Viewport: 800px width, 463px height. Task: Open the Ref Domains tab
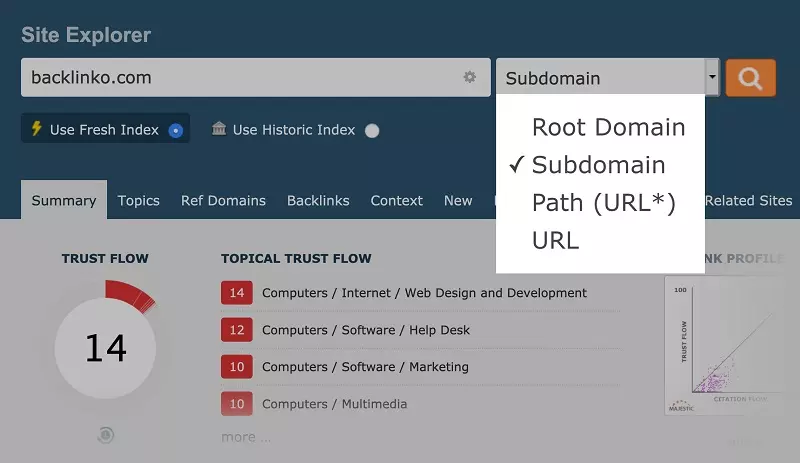pyautogui.click(x=223, y=200)
